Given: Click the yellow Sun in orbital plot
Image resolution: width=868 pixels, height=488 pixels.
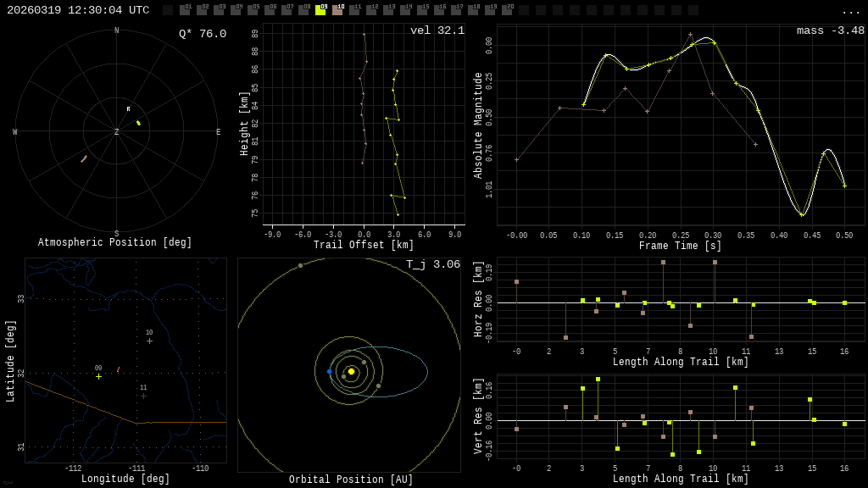Looking at the screenshot, I should coord(351,371).
